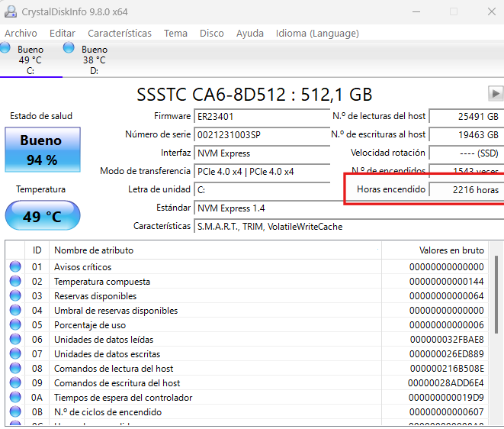Click the serial number field 0021231003SP
This screenshot has height=429, width=504.
(x=262, y=134)
